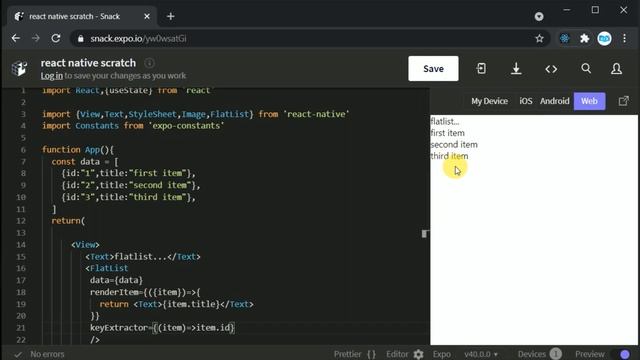The height and width of the screenshot is (360, 640).
Task: Click the React DevTools extension icon
Action: [564, 38]
